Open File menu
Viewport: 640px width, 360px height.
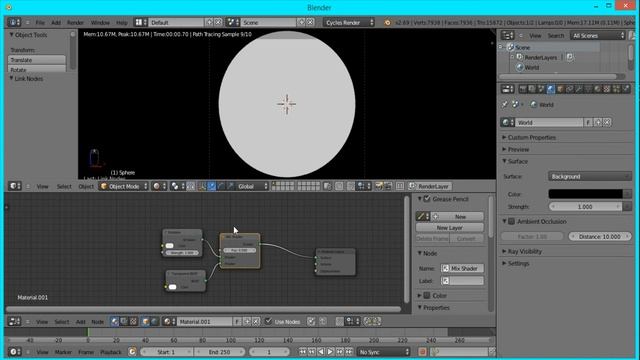(40, 22)
